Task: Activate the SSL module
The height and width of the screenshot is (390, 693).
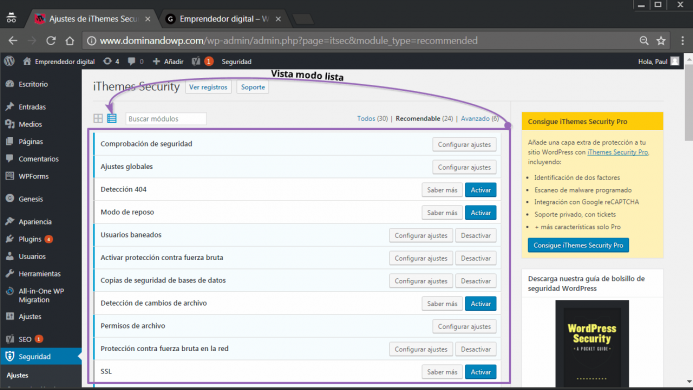Action: point(480,372)
